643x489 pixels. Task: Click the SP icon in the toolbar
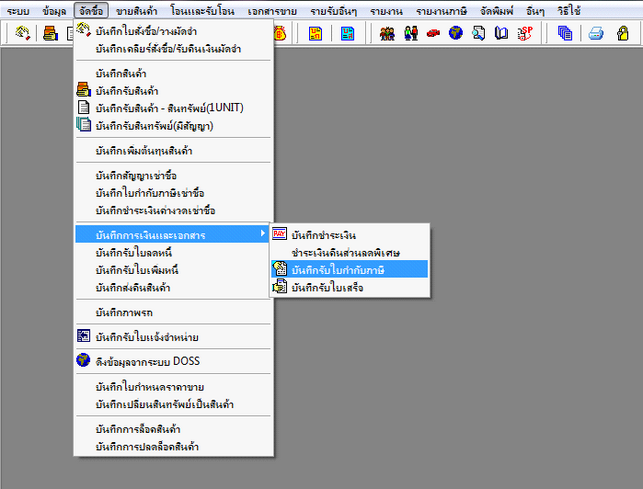[x=526, y=33]
